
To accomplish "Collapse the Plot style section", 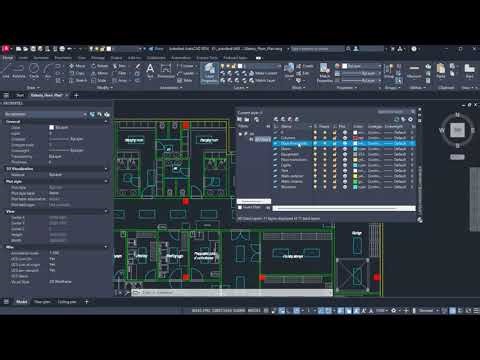I will [106, 181].
